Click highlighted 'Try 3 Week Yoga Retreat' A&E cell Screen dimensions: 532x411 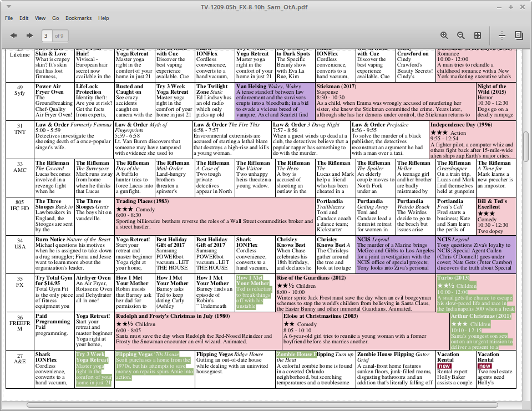tap(95, 369)
